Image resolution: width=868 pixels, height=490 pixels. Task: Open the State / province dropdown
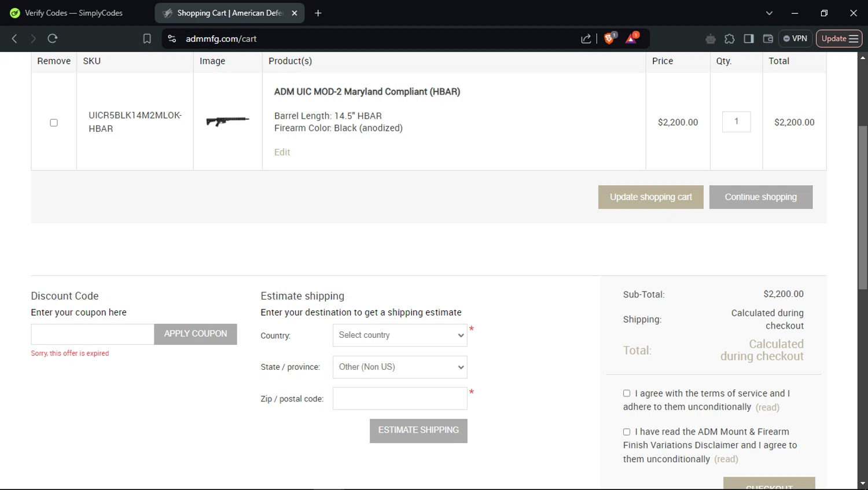pyautogui.click(x=400, y=367)
